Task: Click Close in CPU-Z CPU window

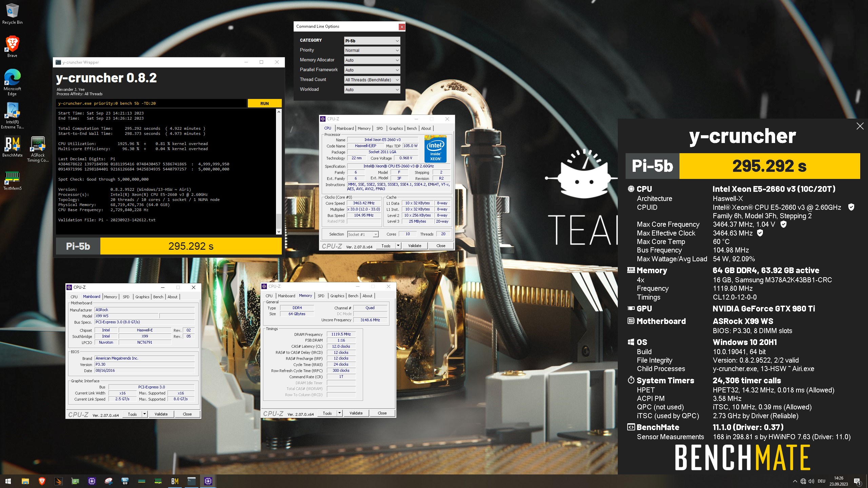Action: (x=440, y=246)
